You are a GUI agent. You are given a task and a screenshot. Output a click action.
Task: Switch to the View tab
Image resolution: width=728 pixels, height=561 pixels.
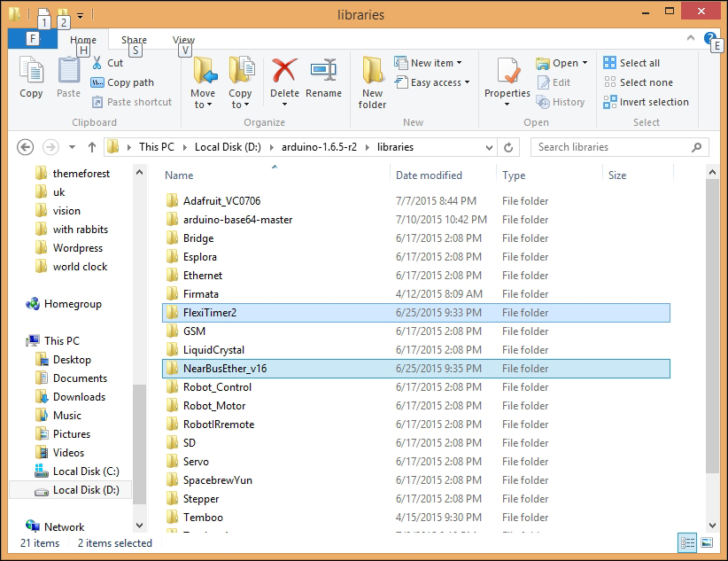[x=184, y=40]
